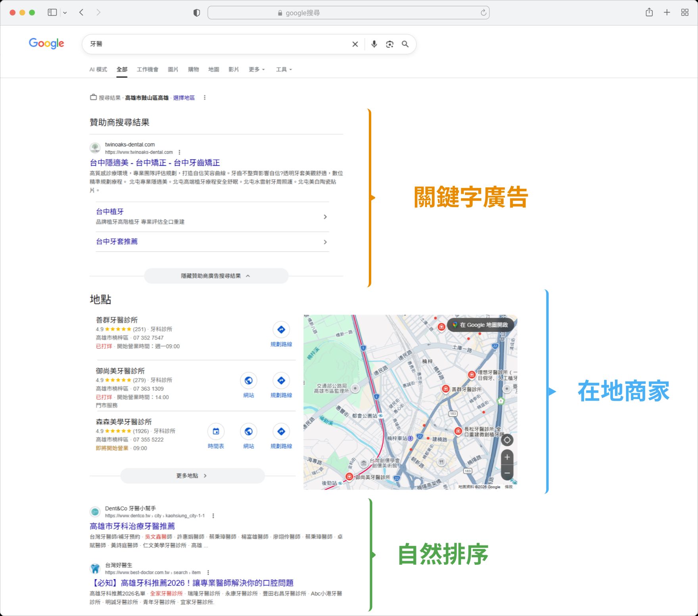Open Safari's share sheet icon
This screenshot has height=616, width=698.
tap(649, 12)
